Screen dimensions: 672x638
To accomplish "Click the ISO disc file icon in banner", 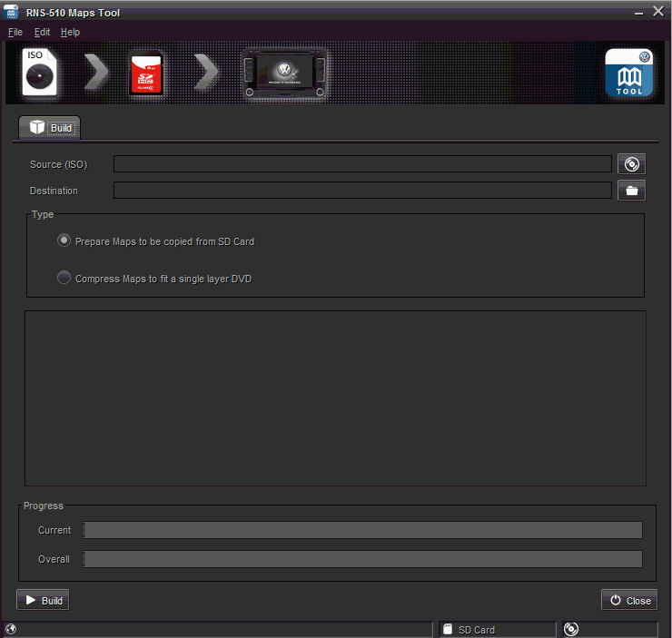I will coord(40,74).
